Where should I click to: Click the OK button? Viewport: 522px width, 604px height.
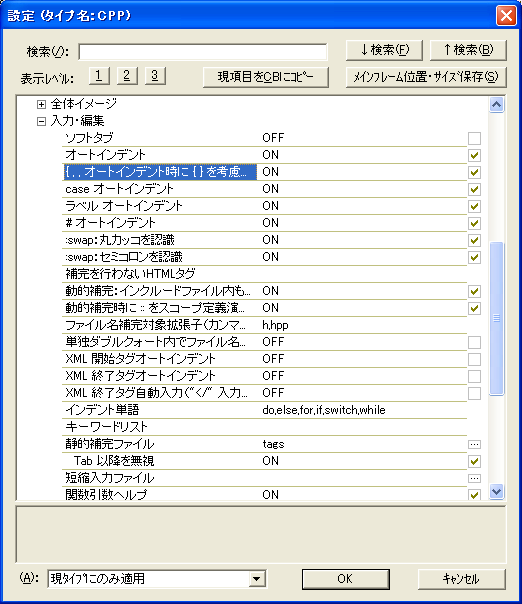point(346,579)
